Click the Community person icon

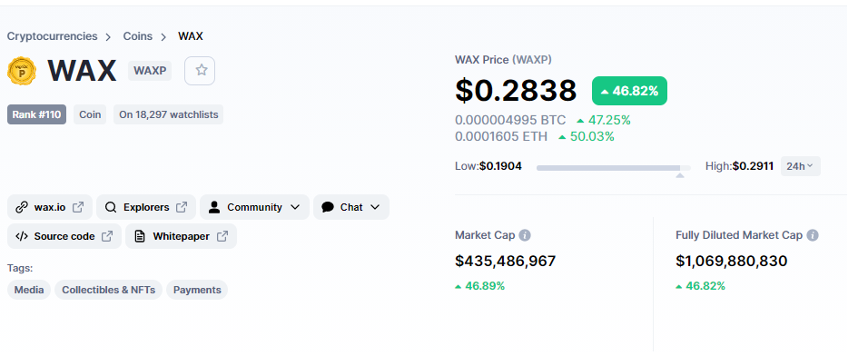click(213, 207)
